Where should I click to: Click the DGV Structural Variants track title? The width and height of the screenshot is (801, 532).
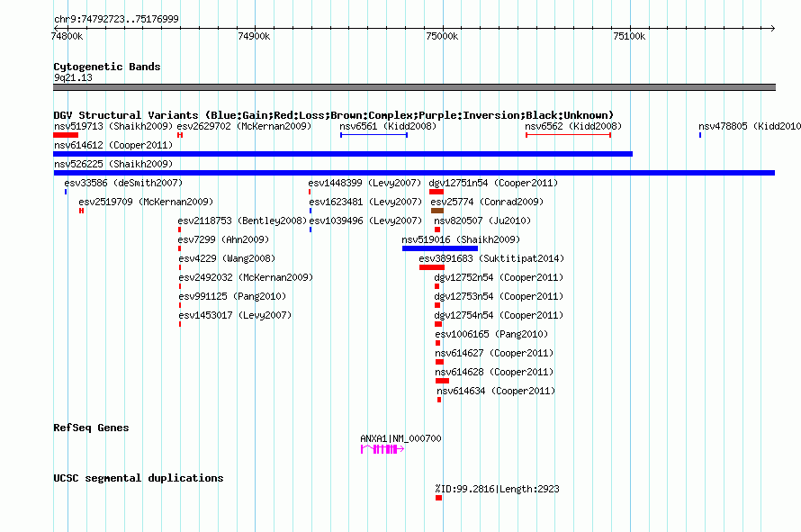(x=334, y=115)
